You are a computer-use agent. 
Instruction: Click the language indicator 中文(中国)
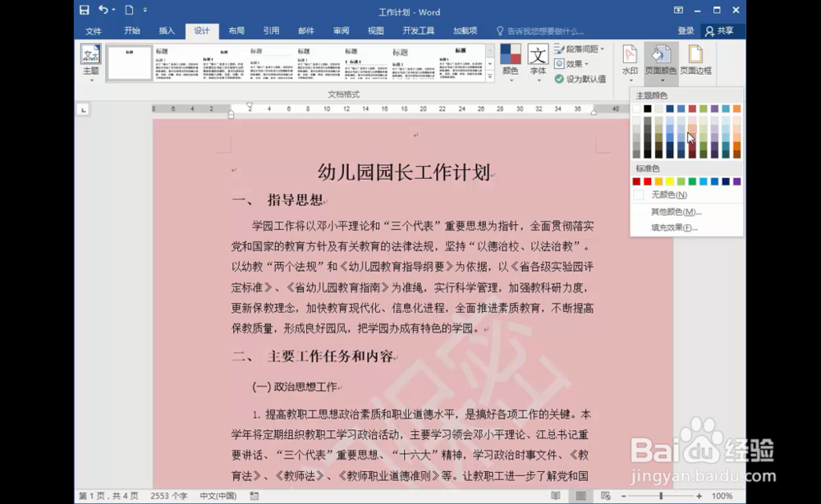(x=218, y=496)
